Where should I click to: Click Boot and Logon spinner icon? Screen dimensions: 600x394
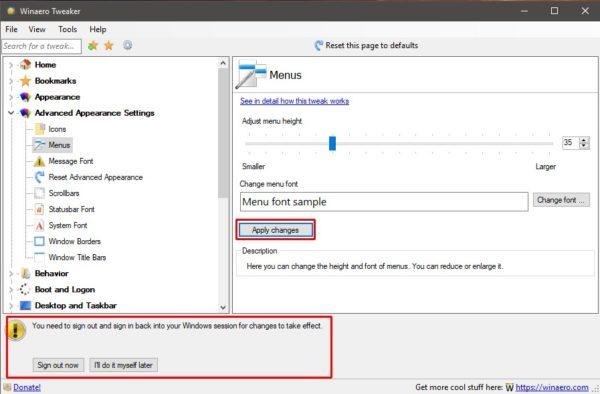25,290
